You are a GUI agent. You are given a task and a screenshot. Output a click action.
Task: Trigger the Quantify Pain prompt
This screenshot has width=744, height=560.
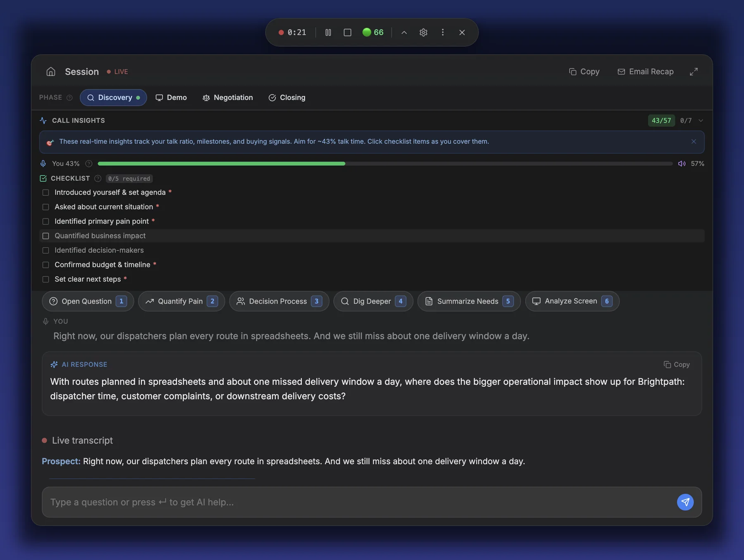point(181,301)
